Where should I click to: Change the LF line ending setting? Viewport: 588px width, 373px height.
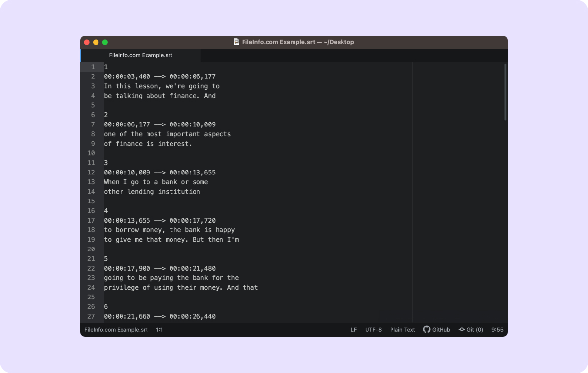pyautogui.click(x=354, y=330)
